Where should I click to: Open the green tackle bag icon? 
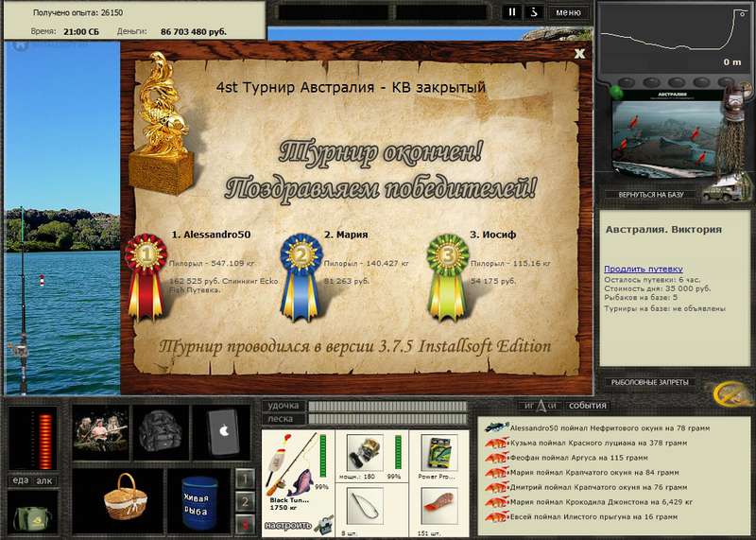[x=33, y=515]
